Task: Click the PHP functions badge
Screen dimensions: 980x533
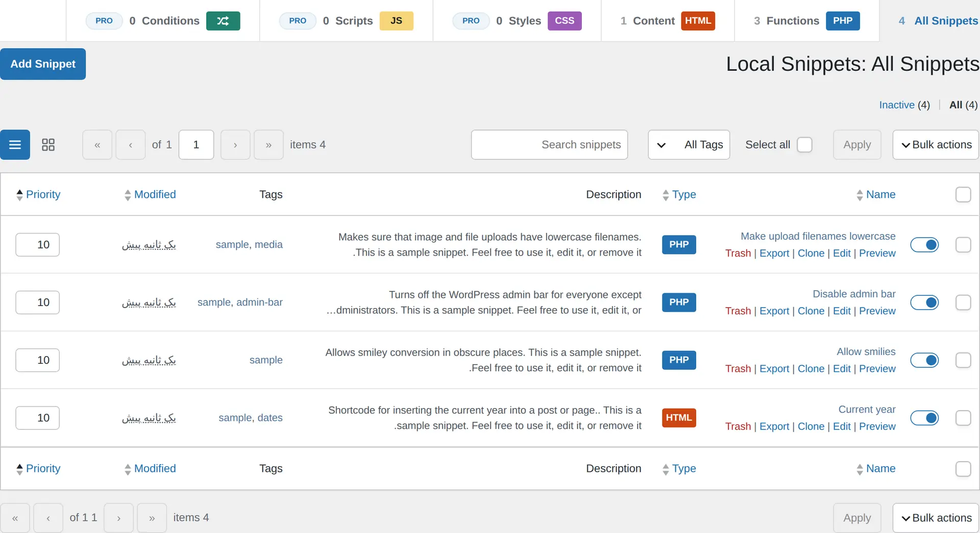Action: tap(843, 21)
